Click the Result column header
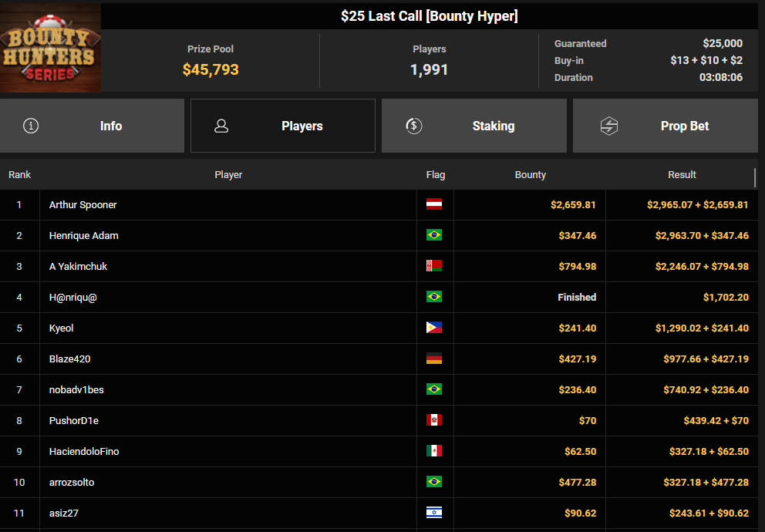 682,175
